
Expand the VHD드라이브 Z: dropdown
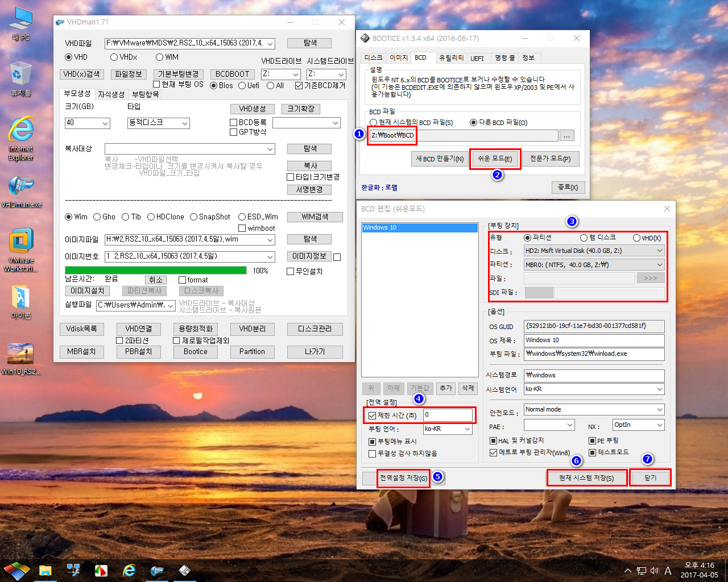pos(296,74)
